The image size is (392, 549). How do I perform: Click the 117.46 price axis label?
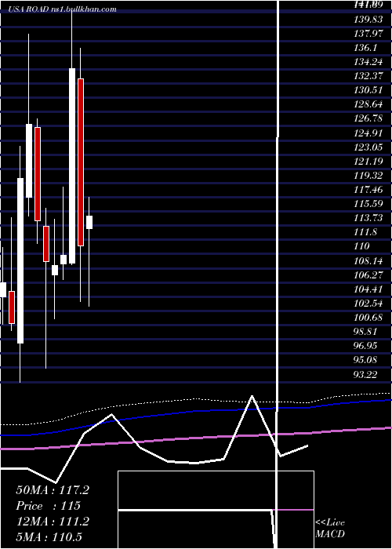pos(368,190)
